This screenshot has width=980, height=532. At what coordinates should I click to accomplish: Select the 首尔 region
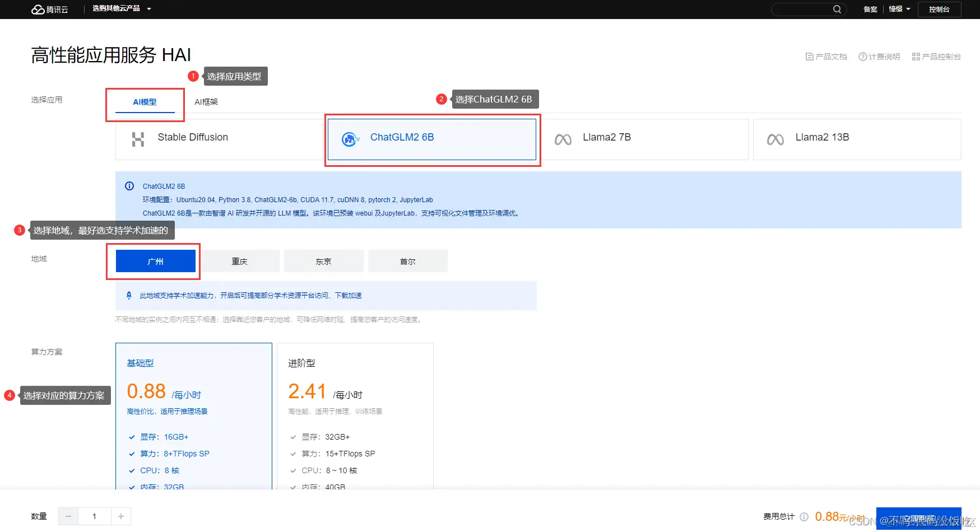point(408,261)
